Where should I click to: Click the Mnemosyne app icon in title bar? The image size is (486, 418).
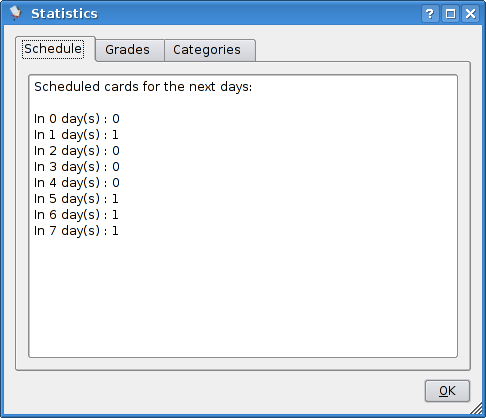[x=15, y=13]
